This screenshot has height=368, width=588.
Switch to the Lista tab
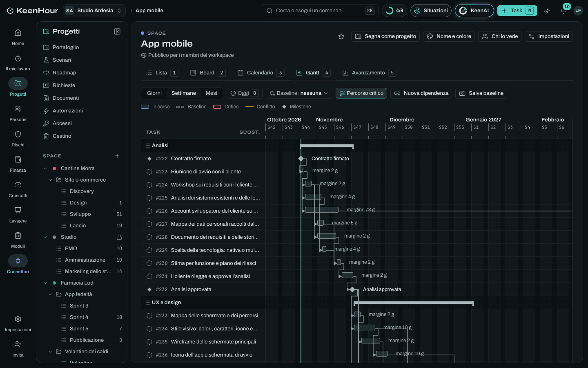click(x=162, y=73)
